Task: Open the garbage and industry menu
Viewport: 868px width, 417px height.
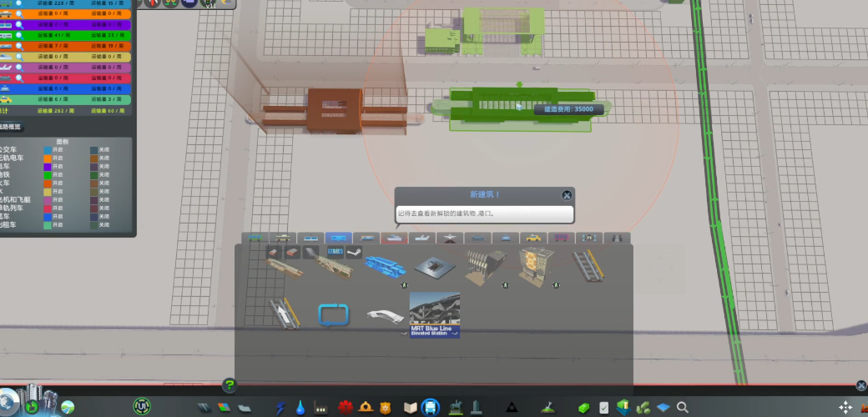Action: tap(320, 408)
